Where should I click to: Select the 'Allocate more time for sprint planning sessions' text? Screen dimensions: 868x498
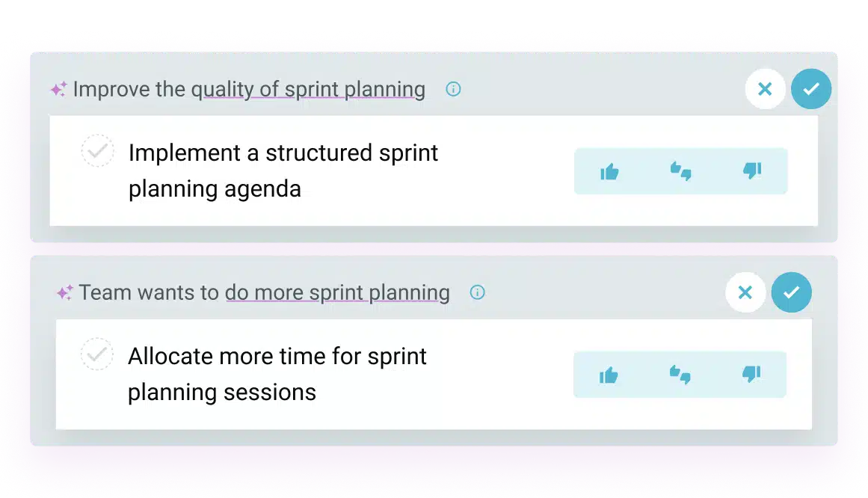coord(277,374)
